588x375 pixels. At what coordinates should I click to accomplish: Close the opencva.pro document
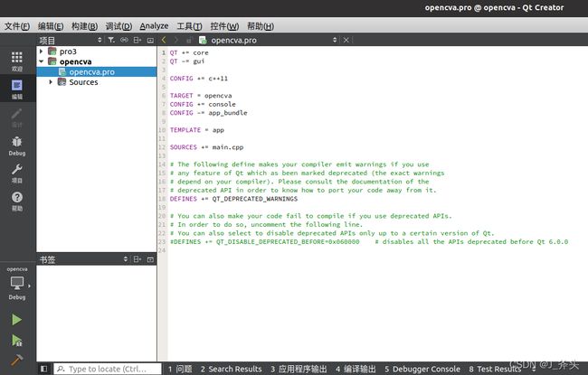click(x=346, y=40)
